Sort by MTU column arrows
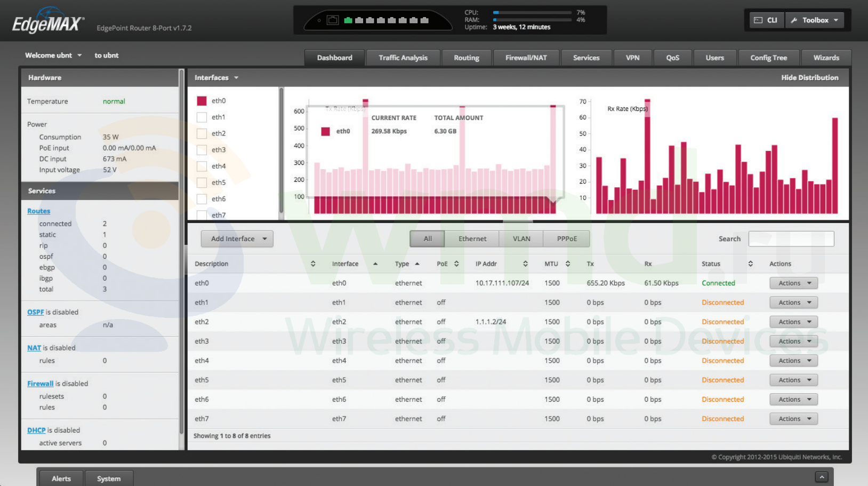The image size is (868, 486). tap(568, 264)
